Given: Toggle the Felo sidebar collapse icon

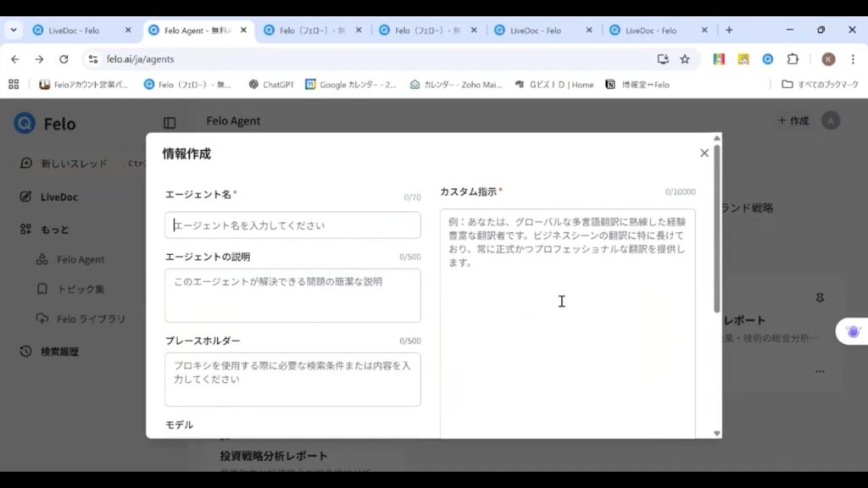Looking at the screenshot, I should tap(170, 123).
